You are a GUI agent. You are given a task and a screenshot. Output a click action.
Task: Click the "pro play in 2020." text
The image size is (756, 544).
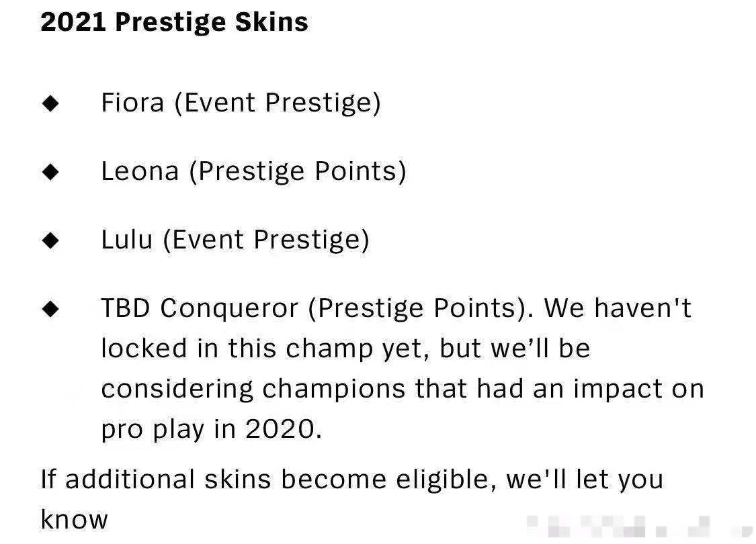[212, 429]
